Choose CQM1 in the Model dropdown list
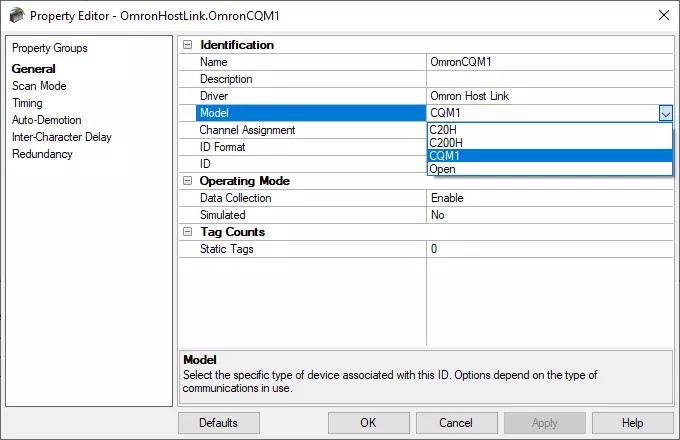 pos(550,156)
